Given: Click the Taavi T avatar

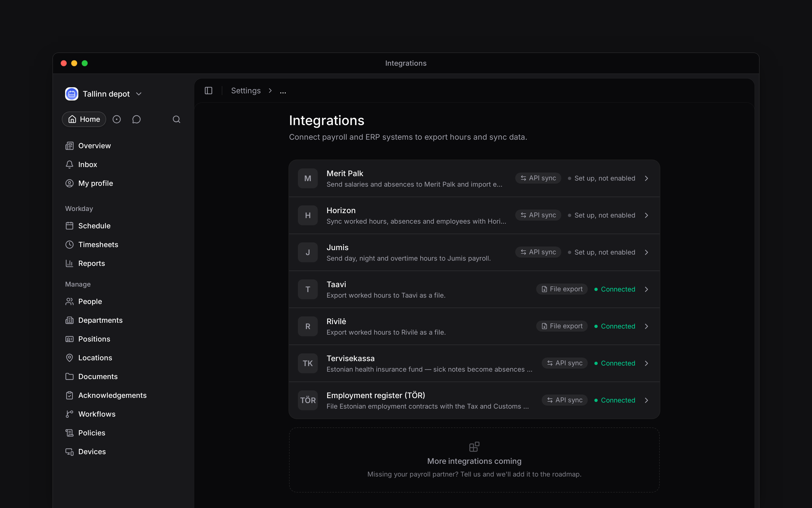Looking at the screenshot, I should coord(308,289).
